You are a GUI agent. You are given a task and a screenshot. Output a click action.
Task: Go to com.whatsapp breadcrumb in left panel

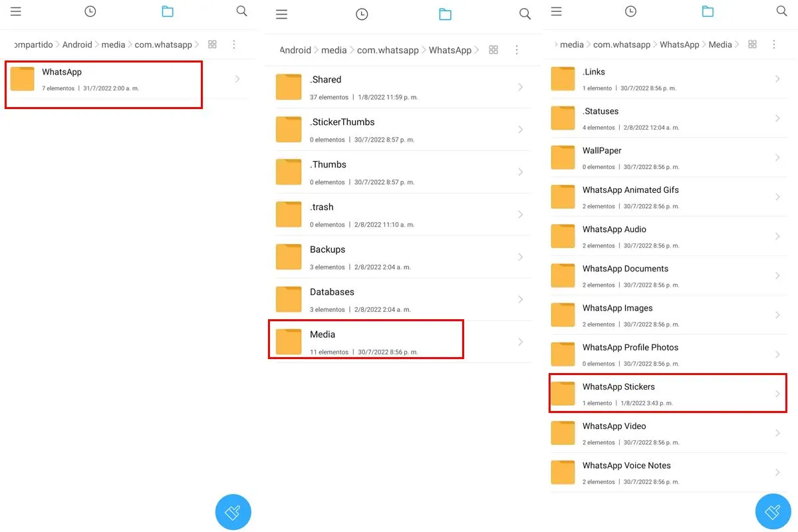pyautogui.click(x=163, y=45)
